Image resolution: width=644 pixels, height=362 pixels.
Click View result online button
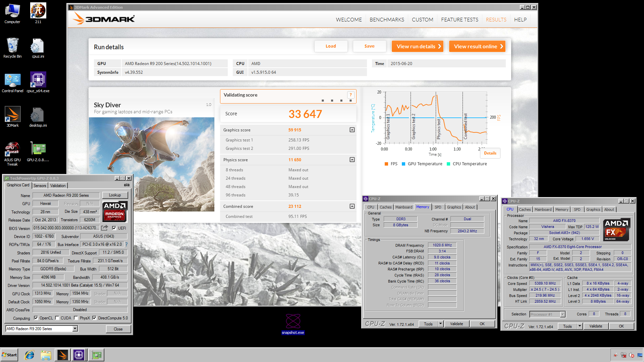coord(477,46)
